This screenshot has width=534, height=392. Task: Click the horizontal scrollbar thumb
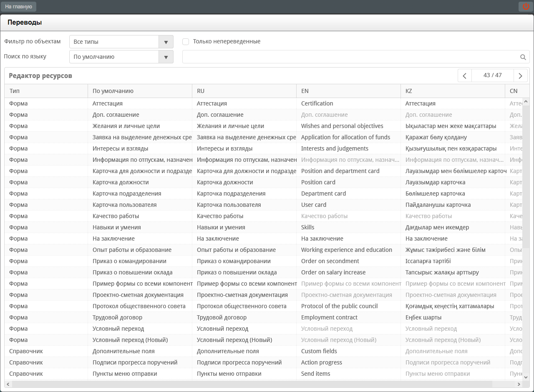[252, 384]
